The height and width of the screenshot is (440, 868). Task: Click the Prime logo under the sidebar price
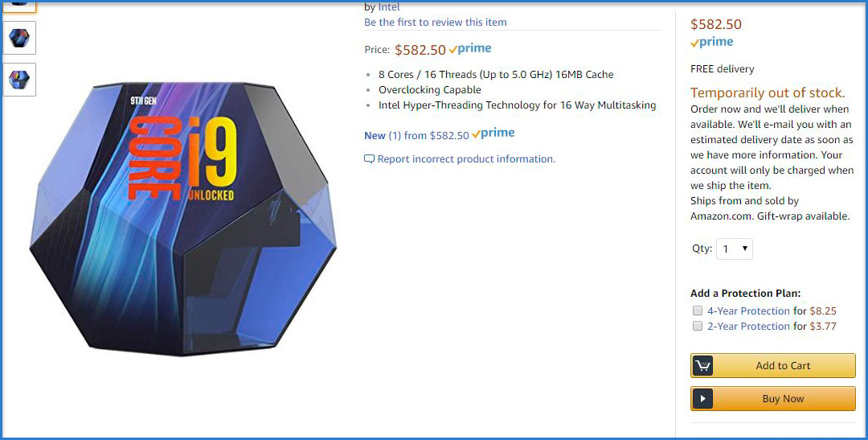point(711,42)
